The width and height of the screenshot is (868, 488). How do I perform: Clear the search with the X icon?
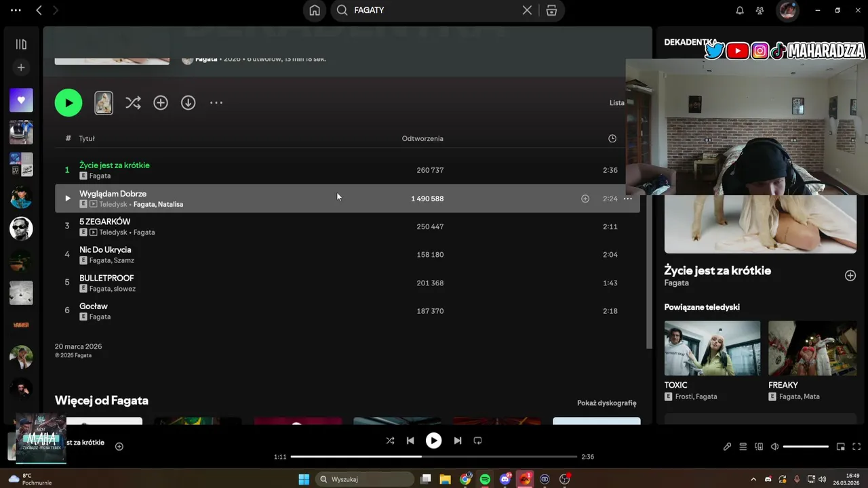[x=527, y=10]
